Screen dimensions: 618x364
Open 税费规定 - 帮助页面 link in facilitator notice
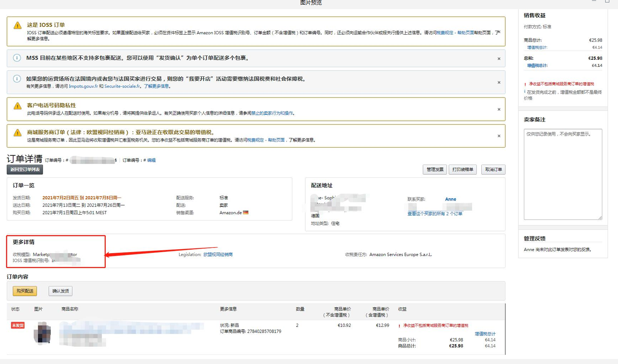(266, 140)
